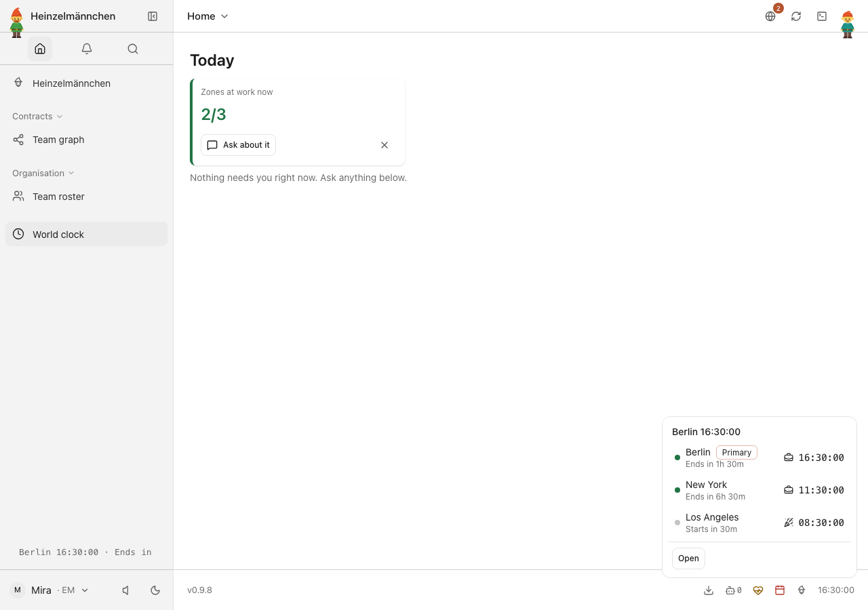Click the M avatar for Mira

[x=18, y=590]
